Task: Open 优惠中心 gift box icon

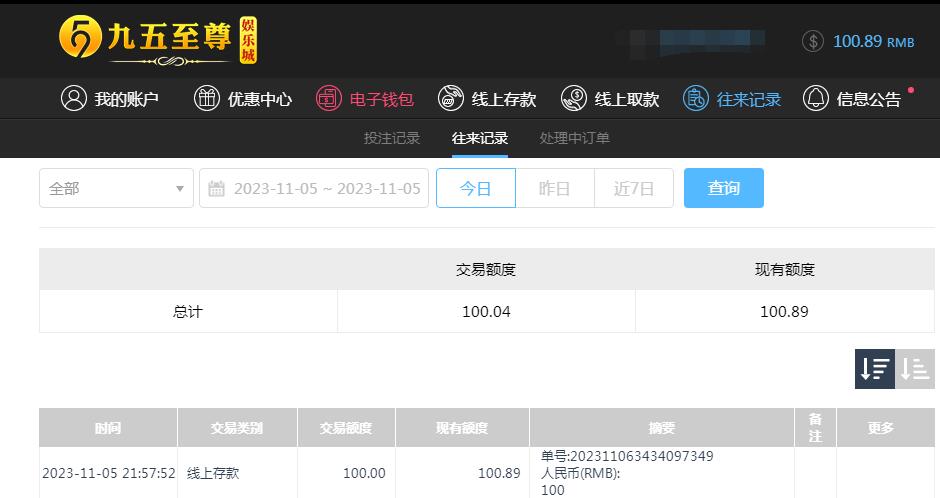Action: pos(207,98)
